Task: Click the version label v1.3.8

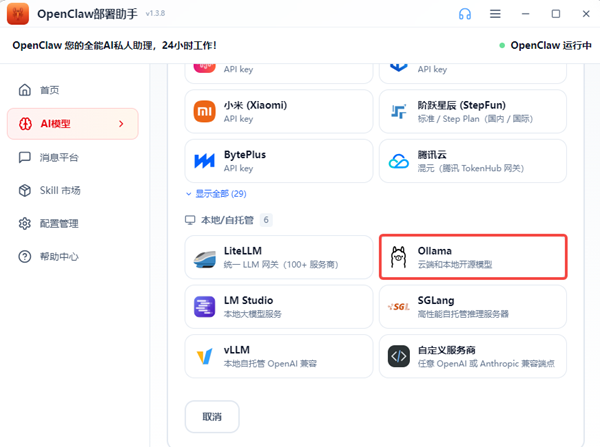Action: click(x=155, y=13)
